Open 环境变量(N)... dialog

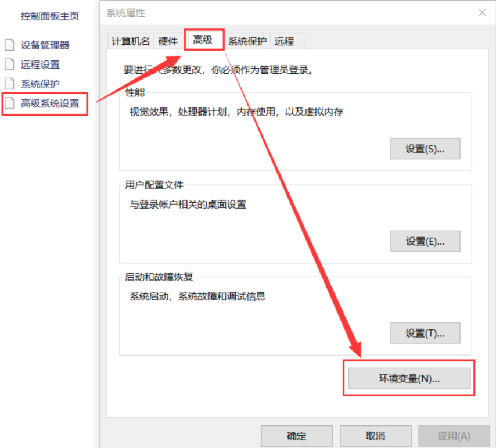[409, 378]
